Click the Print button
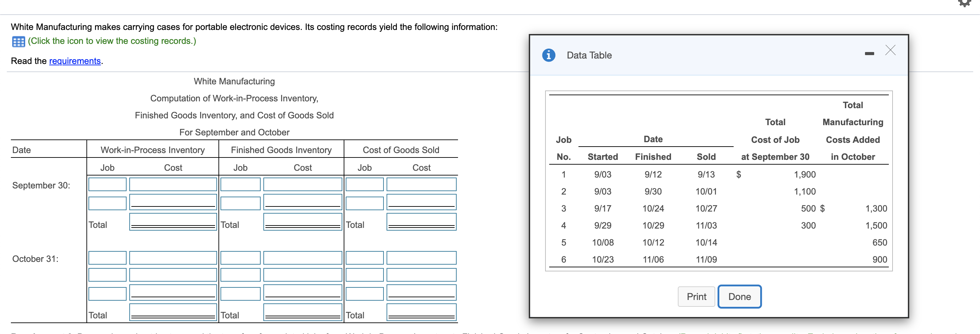The image size is (980, 334). 696,296
